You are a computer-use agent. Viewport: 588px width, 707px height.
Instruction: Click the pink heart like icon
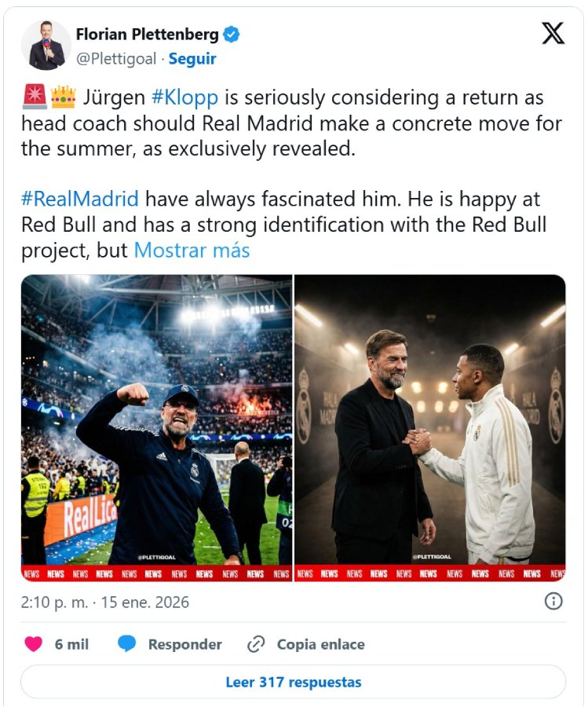pos(33,644)
